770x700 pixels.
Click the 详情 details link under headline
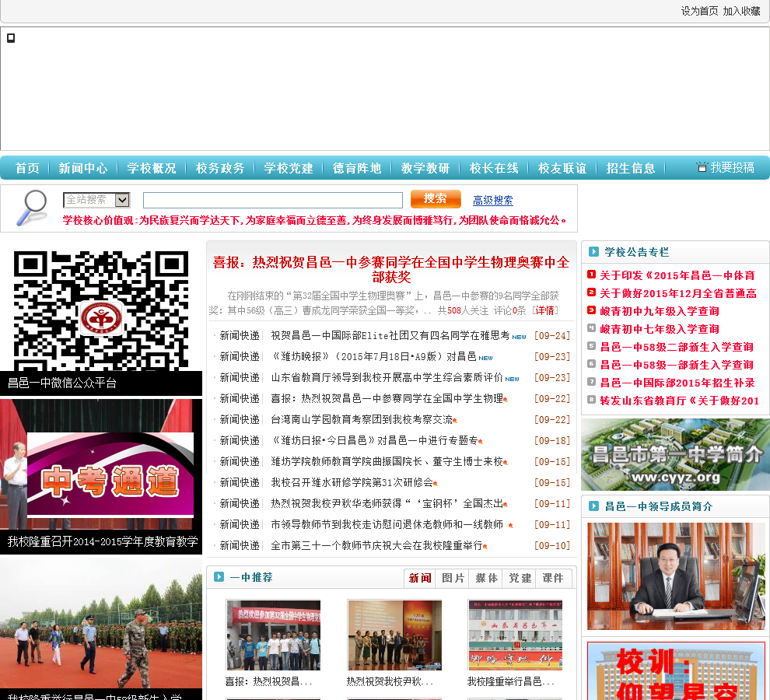tap(545, 310)
